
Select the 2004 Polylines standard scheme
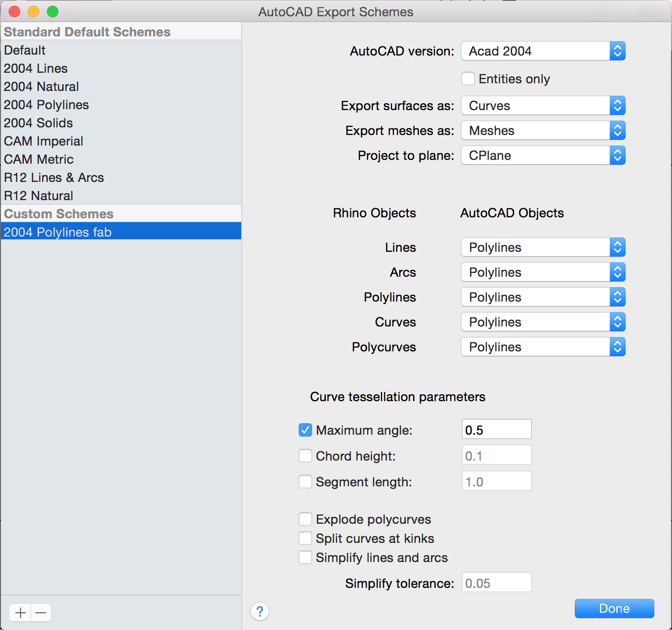pos(121,104)
